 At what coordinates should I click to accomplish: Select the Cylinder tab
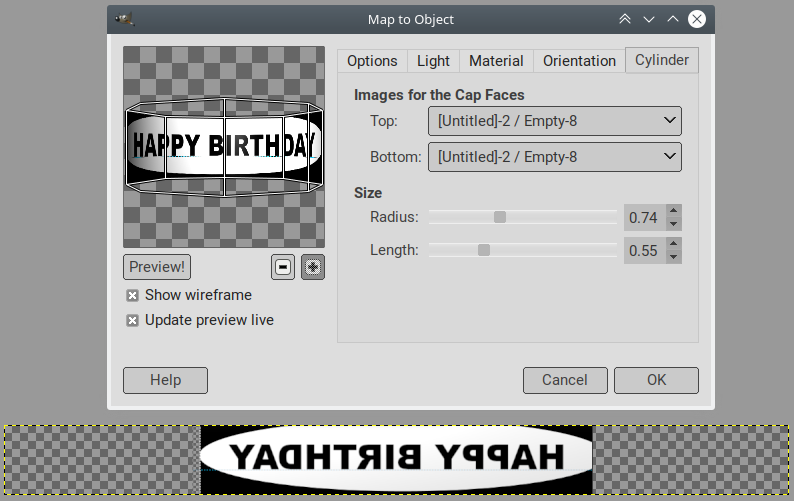(x=662, y=60)
